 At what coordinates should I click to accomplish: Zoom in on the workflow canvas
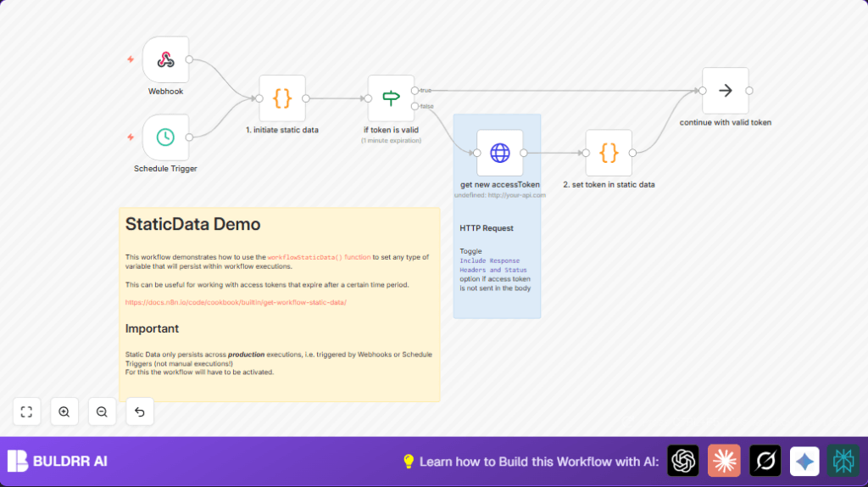(x=64, y=411)
